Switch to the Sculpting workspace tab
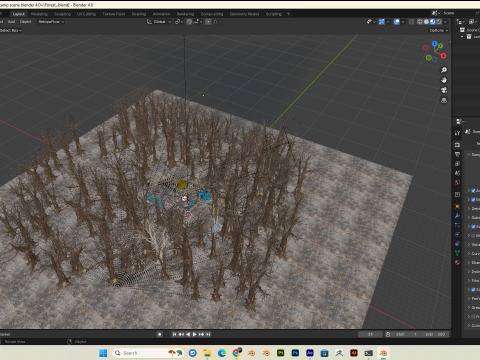 point(62,14)
